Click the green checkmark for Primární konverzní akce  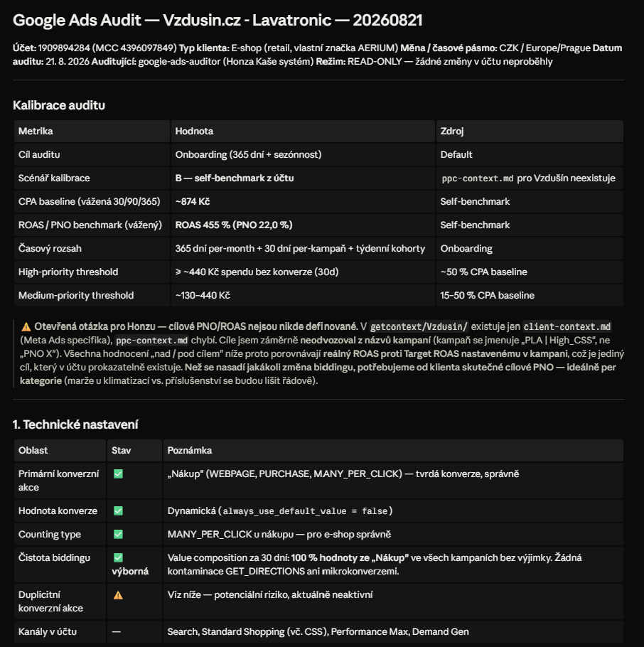pyautogui.click(x=118, y=474)
